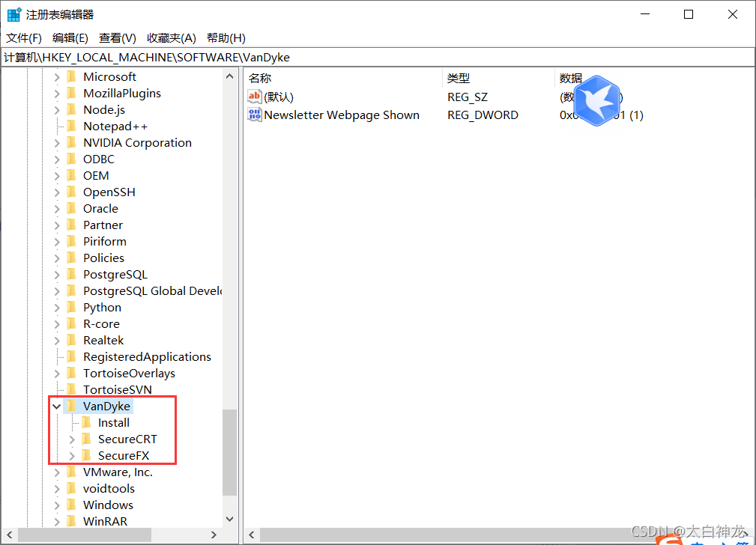This screenshot has height=545, width=756.
Task: Click the TortoiseOverlays folder icon
Action: [x=72, y=374]
